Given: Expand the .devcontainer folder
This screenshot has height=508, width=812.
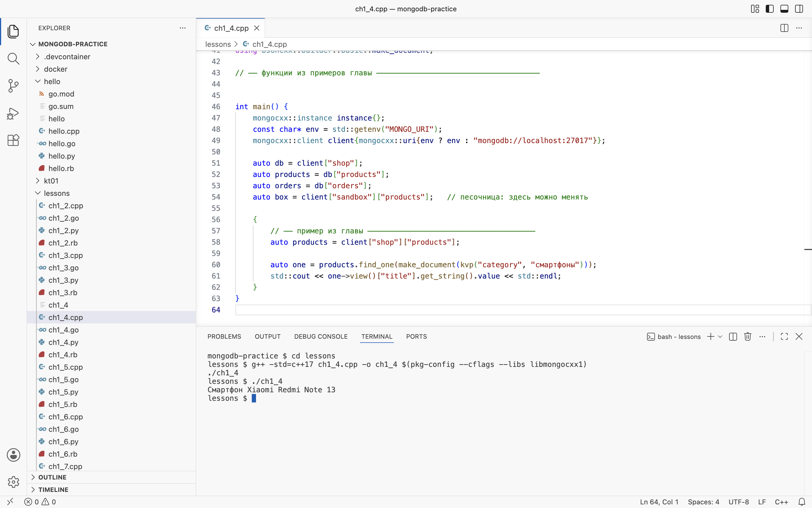Looking at the screenshot, I should 111,56.
